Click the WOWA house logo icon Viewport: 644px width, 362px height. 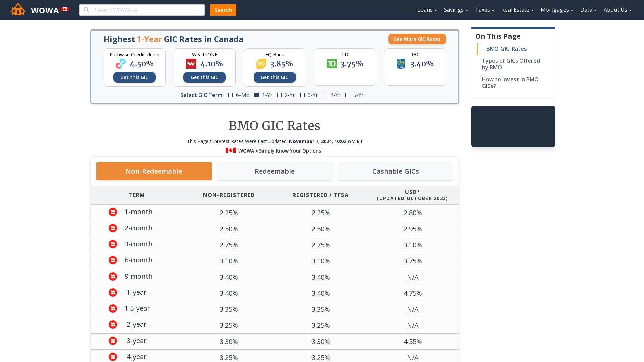[x=18, y=10]
